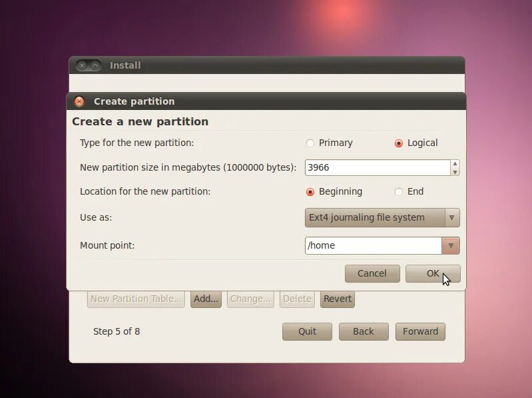Click Revert in Install window

coord(338,299)
